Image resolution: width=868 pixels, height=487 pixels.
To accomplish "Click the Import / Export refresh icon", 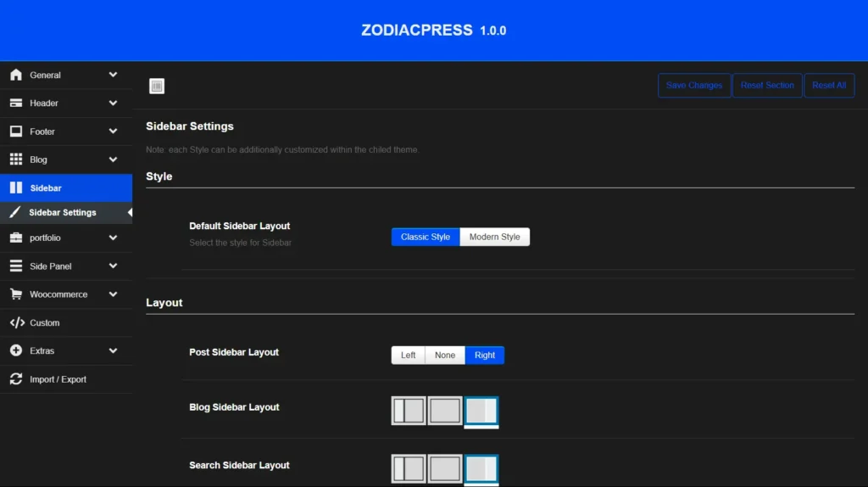I will (x=15, y=379).
